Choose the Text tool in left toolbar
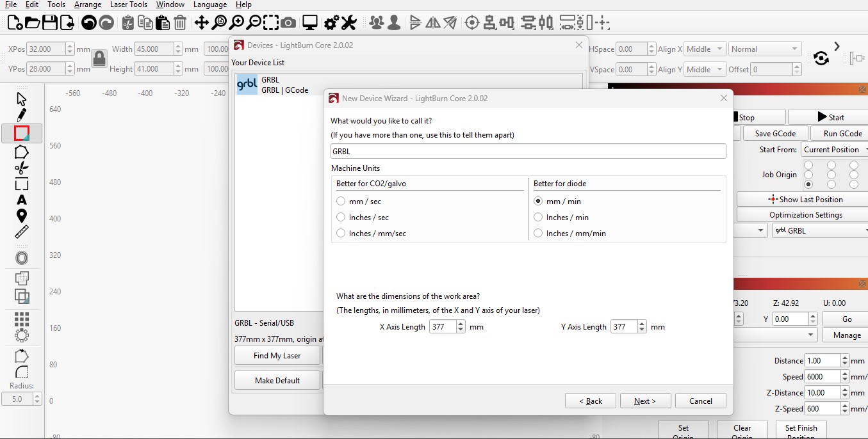The width and height of the screenshot is (868, 439). point(21,200)
